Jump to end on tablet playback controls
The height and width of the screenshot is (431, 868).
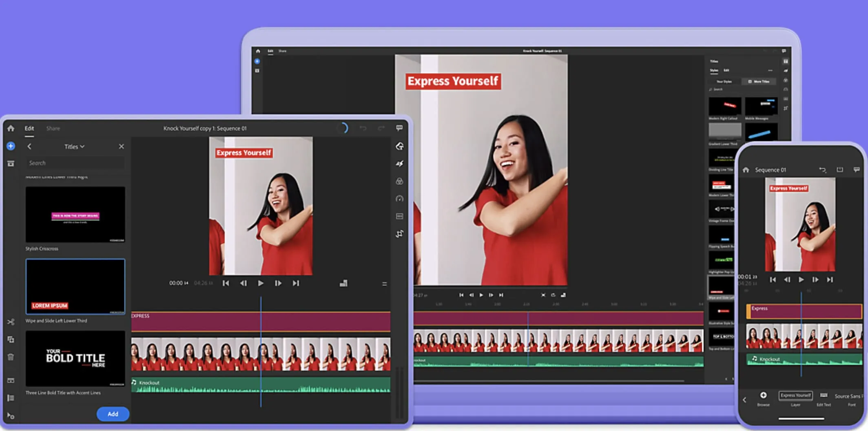coord(296,283)
